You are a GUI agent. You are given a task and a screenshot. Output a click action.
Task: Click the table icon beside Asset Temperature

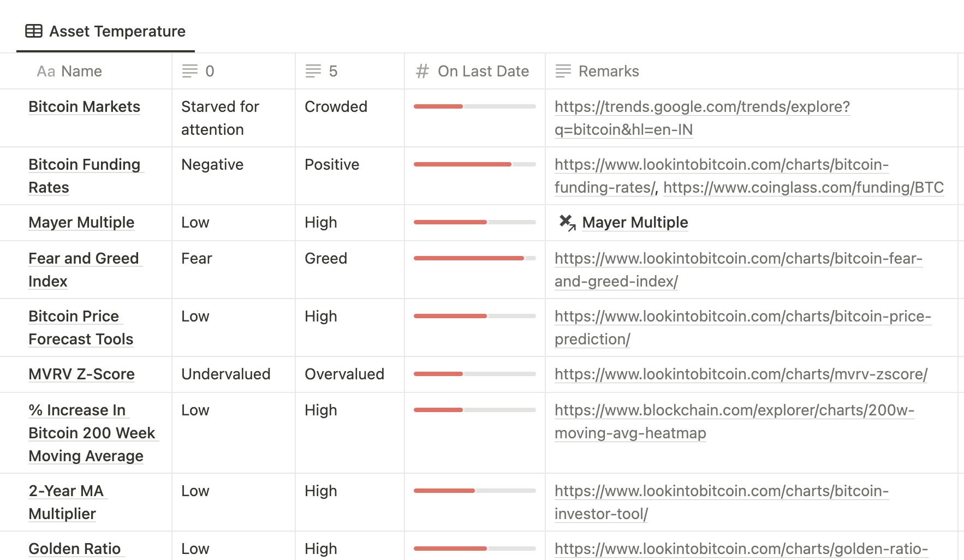tap(34, 31)
